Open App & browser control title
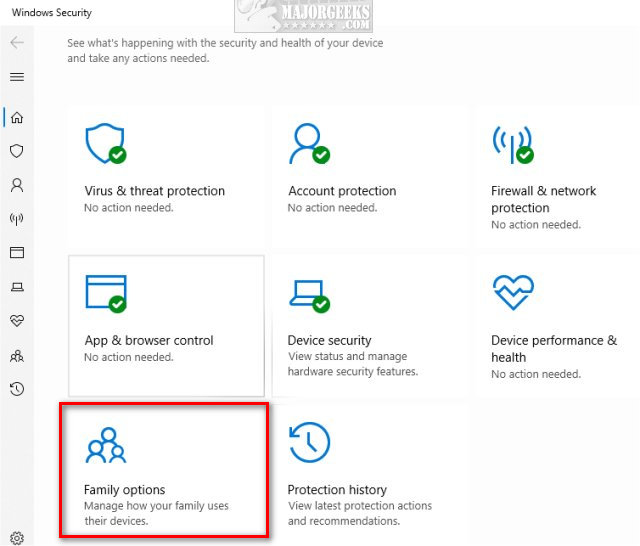The height and width of the screenshot is (546, 640). (x=149, y=340)
